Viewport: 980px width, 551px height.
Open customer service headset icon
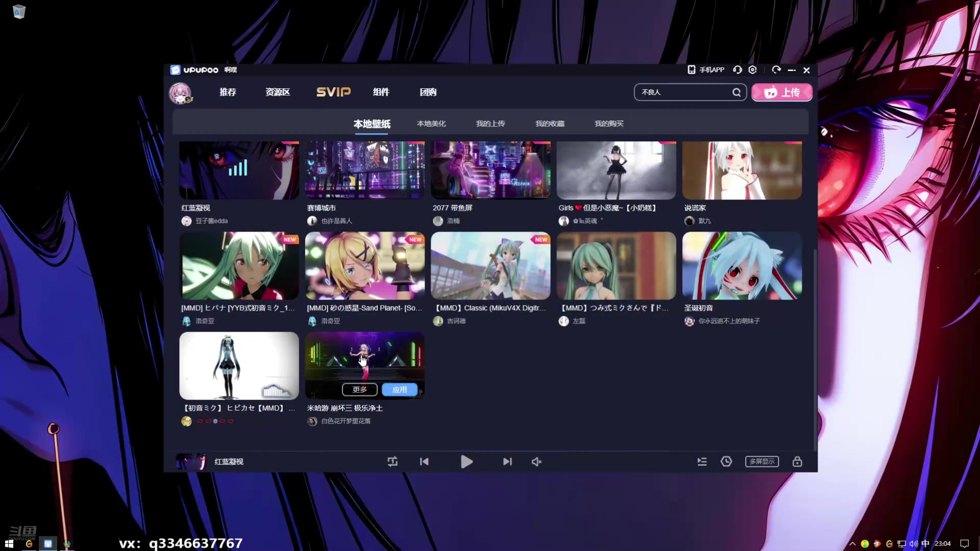click(x=738, y=70)
